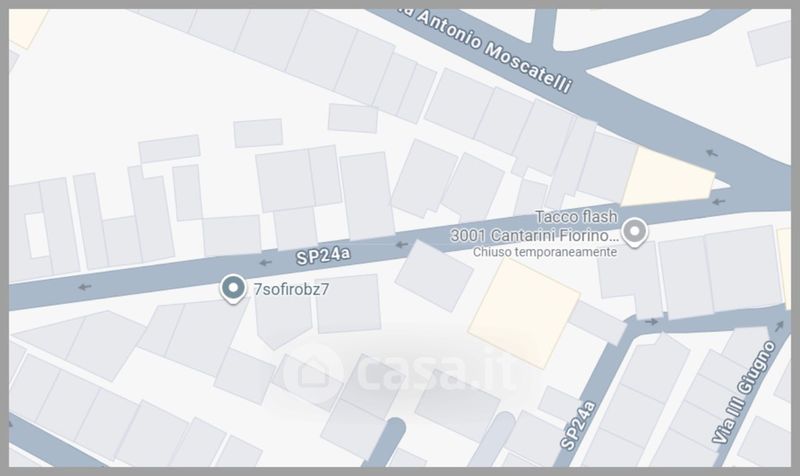Image resolution: width=800 pixels, height=476 pixels.
Task: Click the 7sofirobz7 location pin
Action: pyautogui.click(x=233, y=289)
